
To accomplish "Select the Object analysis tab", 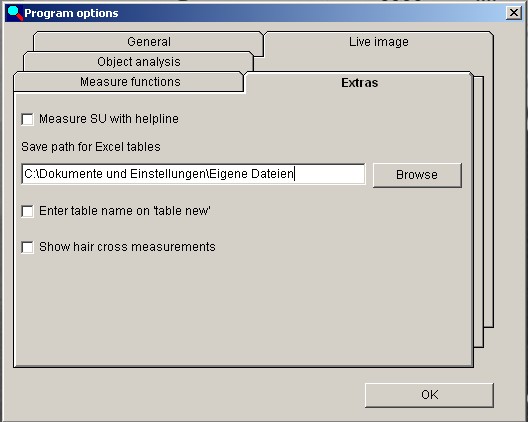I will pos(138,62).
